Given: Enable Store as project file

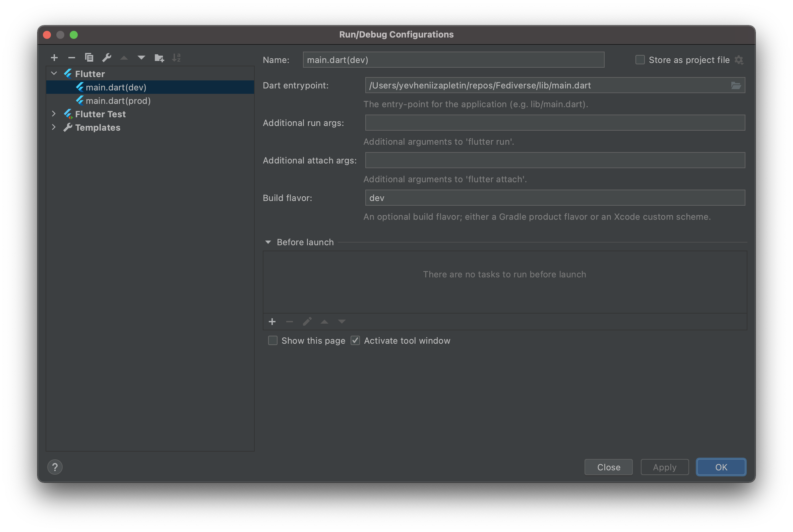Looking at the screenshot, I should tap(640, 60).
